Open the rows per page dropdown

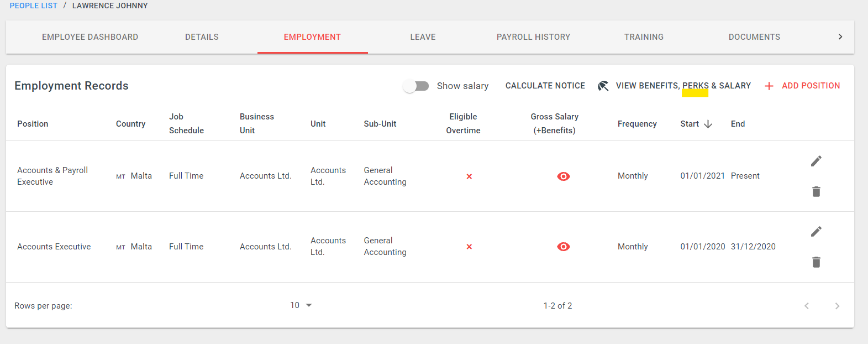click(301, 305)
